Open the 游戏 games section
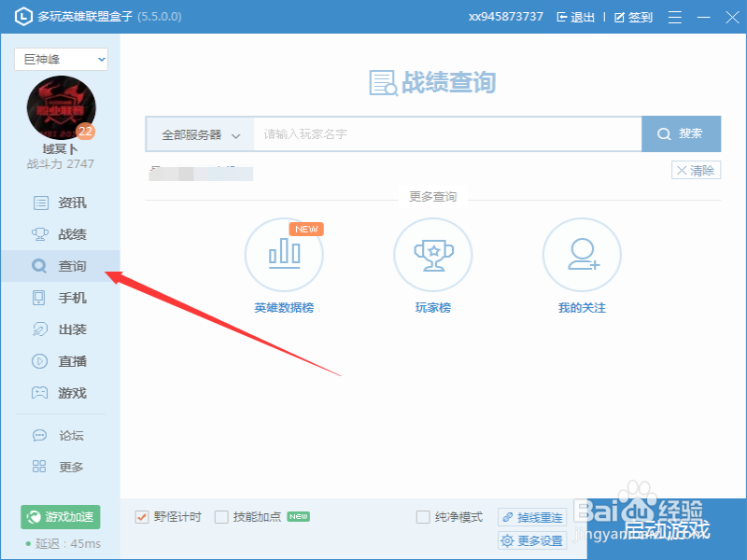Screen dimensions: 747x560 pos(60,393)
